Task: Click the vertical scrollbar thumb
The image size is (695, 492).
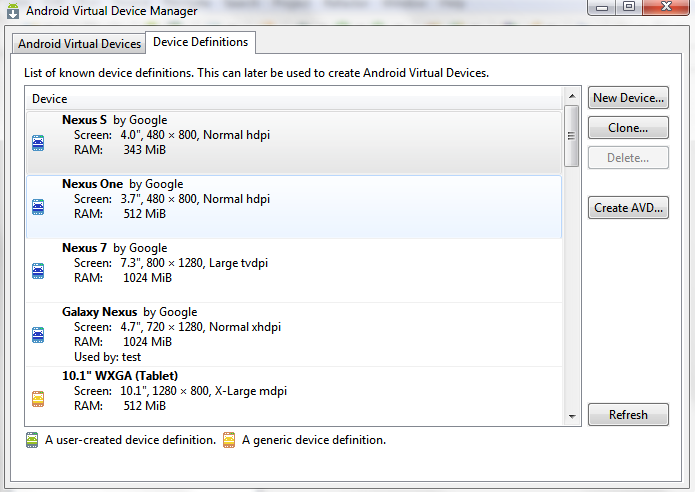Action: [571, 136]
